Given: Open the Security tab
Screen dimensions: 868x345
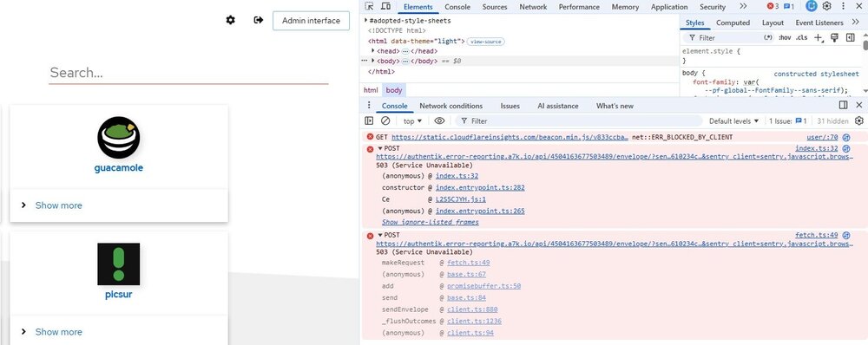Looking at the screenshot, I should (x=713, y=7).
